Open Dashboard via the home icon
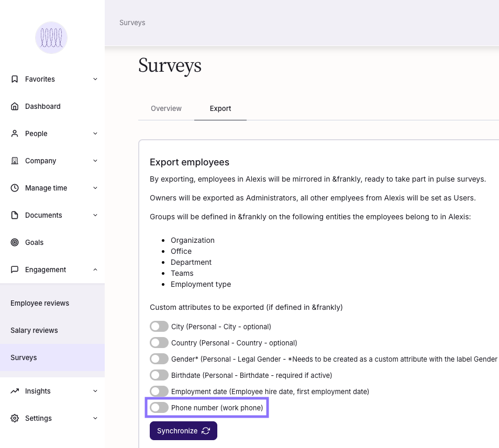 click(x=15, y=106)
